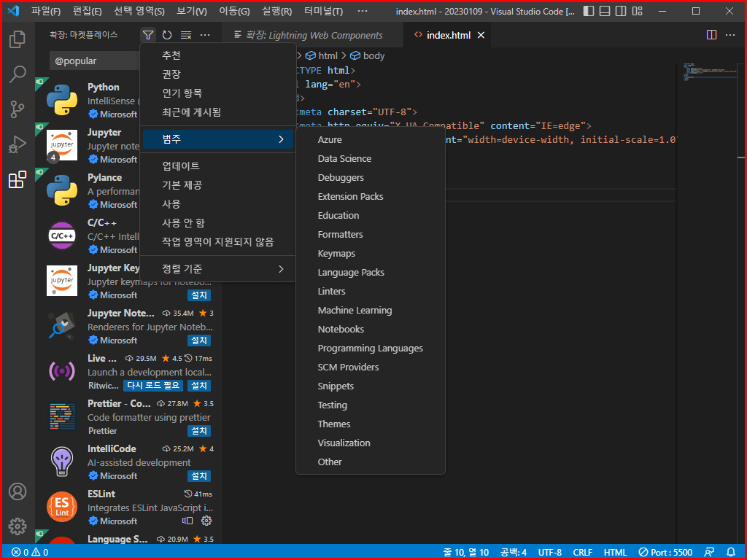The width and height of the screenshot is (747, 560).
Task: Install Jupyter Notebook Renderers extension
Action: tap(199, 341)
